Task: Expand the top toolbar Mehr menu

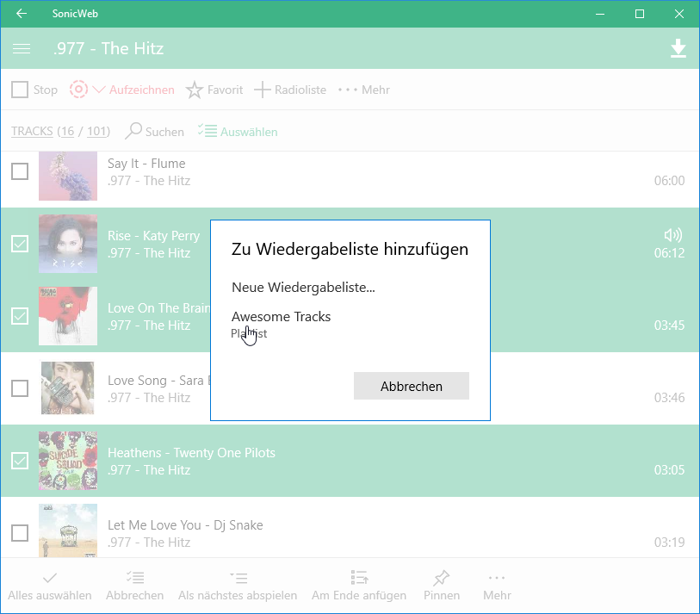Action: coord(347,90)
